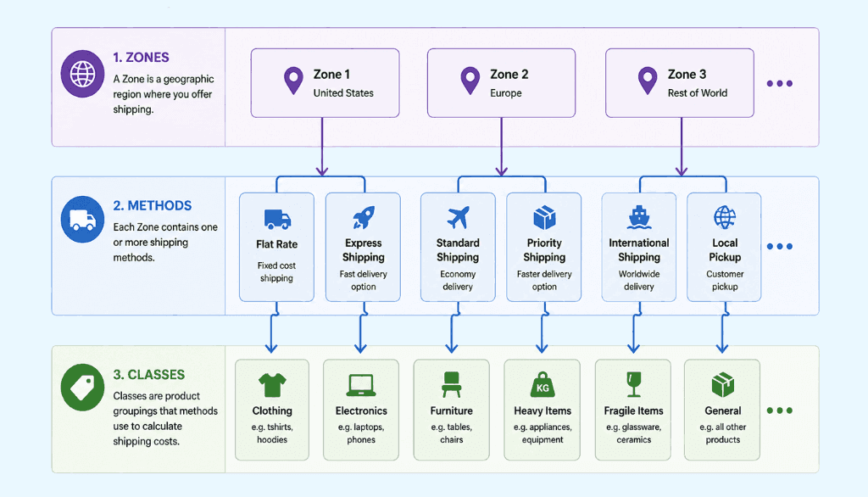Click the Zone 2 location pin icon
868x497 pixels.
pyautogui.click(x=470, y=81)
